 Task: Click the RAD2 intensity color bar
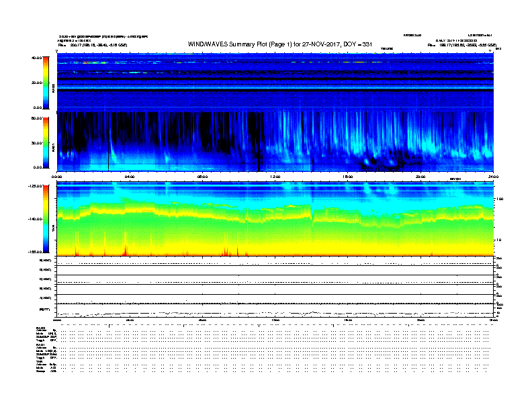46,83
